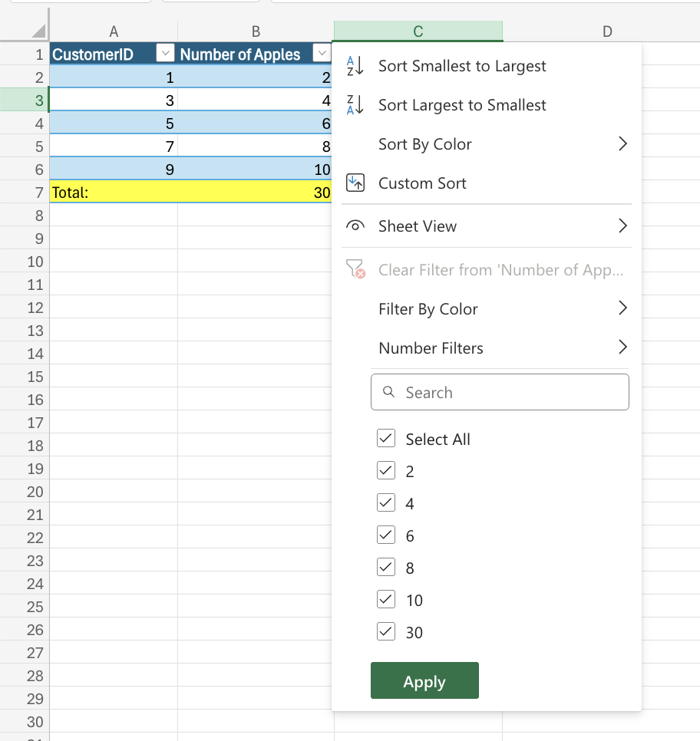Open the Number of Apples filter icon
Image resolution: width=700 pixels, height=741 pixels.
pos(322,54)
